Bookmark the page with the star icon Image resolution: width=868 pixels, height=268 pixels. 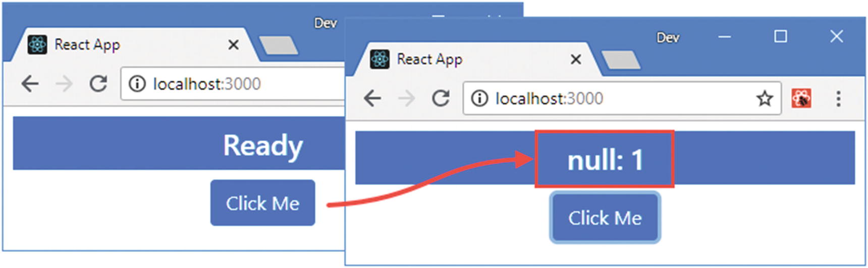(x=765, y=98)
